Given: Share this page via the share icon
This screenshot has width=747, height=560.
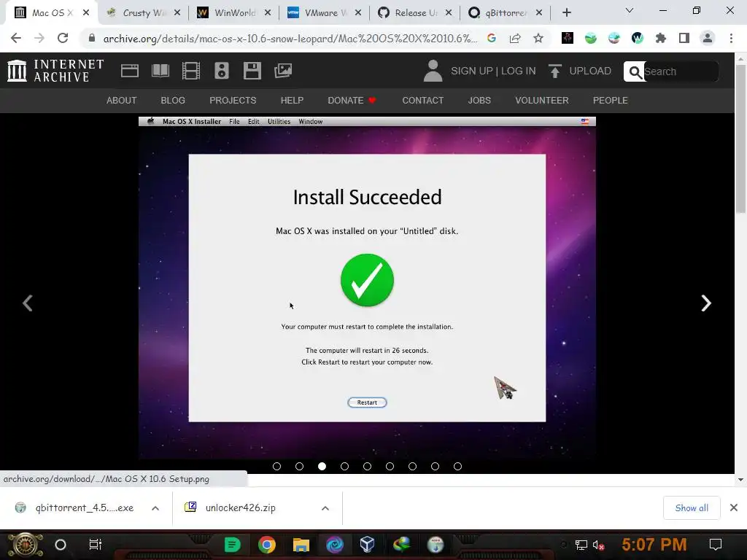Looking at the screenshot, I should coord(515,38).
